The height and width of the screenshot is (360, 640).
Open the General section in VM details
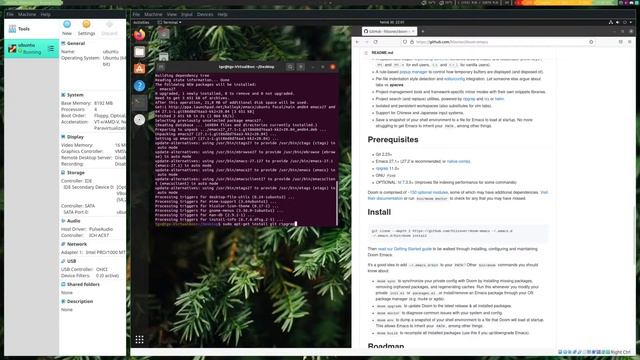point(76,43)
